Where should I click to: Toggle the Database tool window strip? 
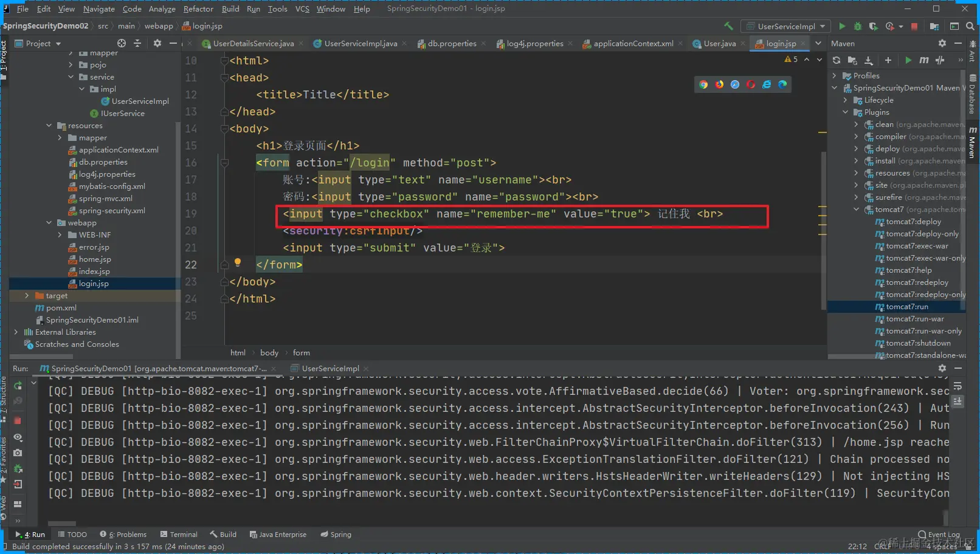pos(972,95)
